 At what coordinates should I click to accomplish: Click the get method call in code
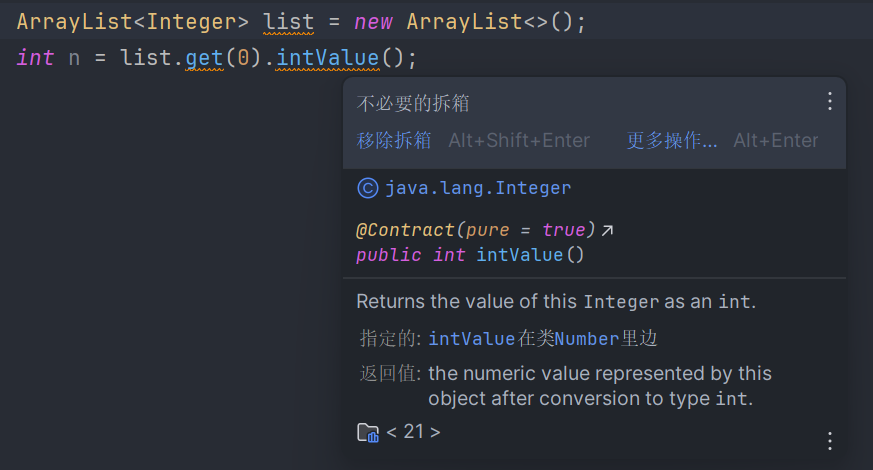(x=205, y=58)
